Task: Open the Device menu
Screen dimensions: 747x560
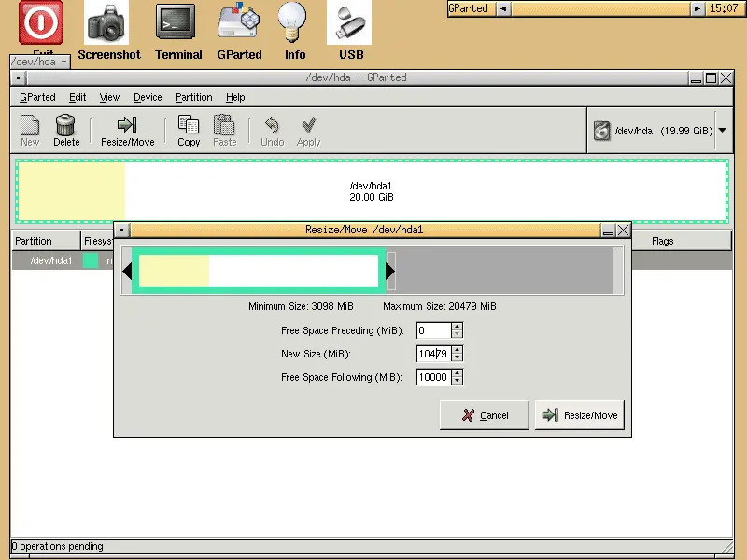Action: 148,97
